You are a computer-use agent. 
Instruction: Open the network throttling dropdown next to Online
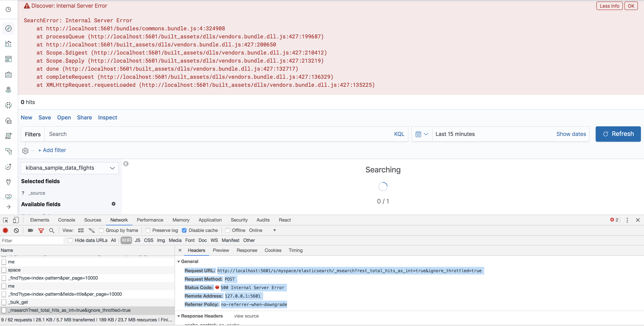[274, 230]
